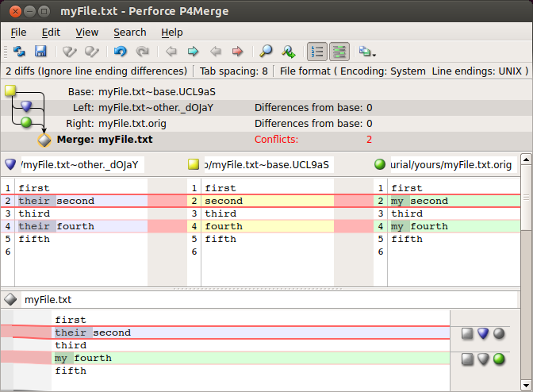
Task: Open the Edit menu
Action: click(51, 33)
